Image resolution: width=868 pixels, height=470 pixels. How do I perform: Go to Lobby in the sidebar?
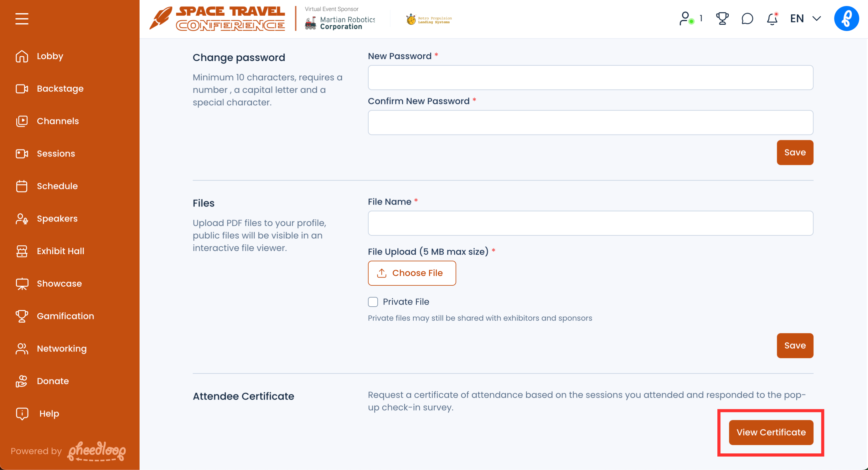click(50, 56)
